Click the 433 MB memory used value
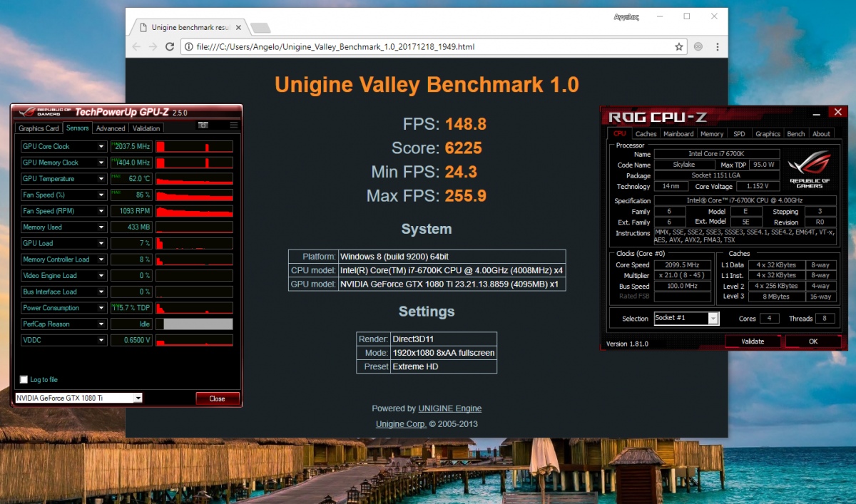This screenshot has height=504, width=856. [130, 227]
